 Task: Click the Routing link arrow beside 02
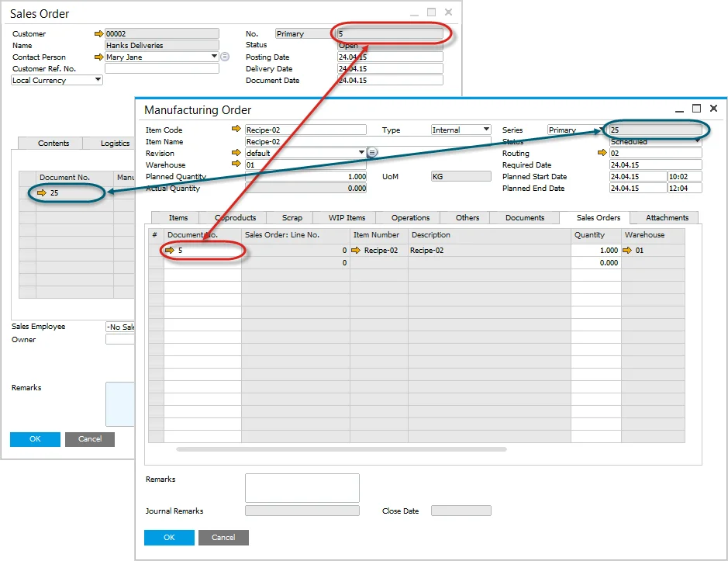[602, 154]
